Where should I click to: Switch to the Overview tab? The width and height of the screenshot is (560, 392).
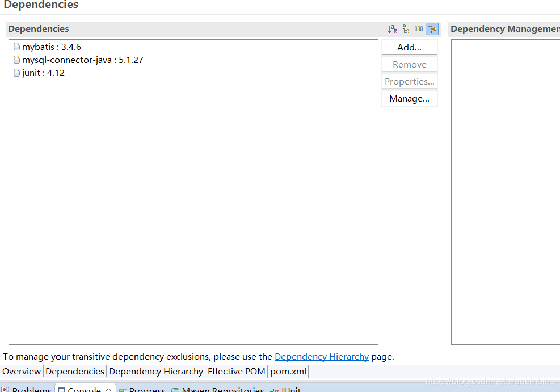point(22,372)
